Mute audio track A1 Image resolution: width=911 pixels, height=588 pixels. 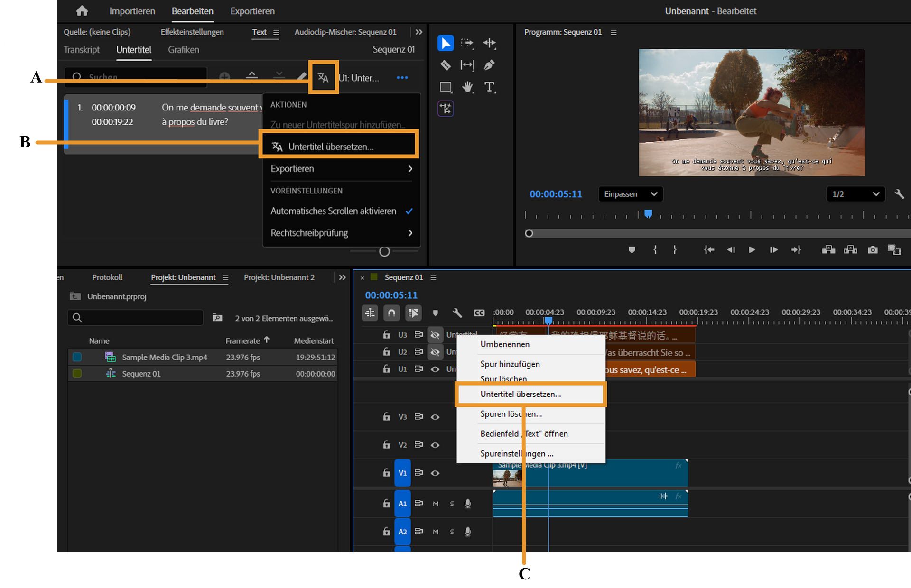click(x=435, y=504)
